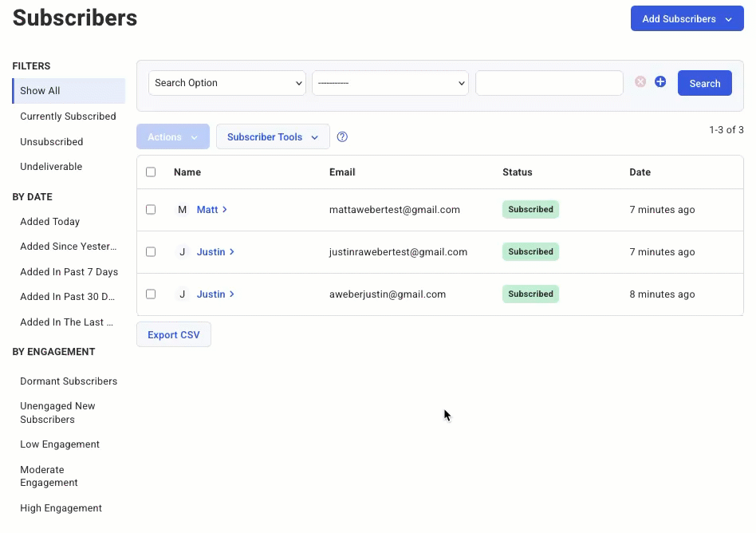756x533 pixels.
Task: Click the red remove-filter X icon
Action: tap(640, 82)
